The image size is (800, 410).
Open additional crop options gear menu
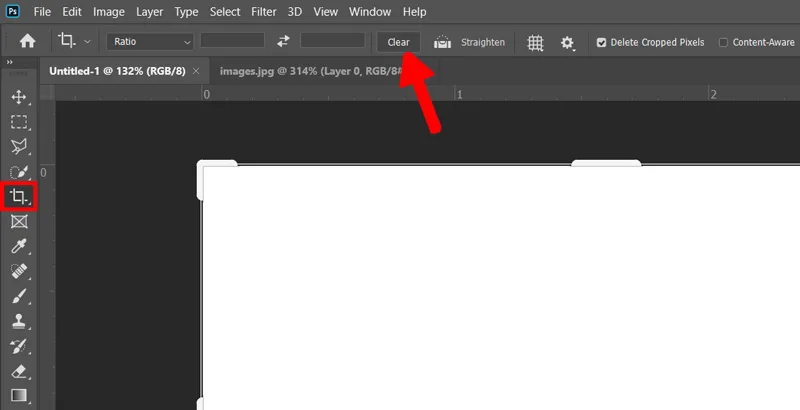tap(567, 43)
